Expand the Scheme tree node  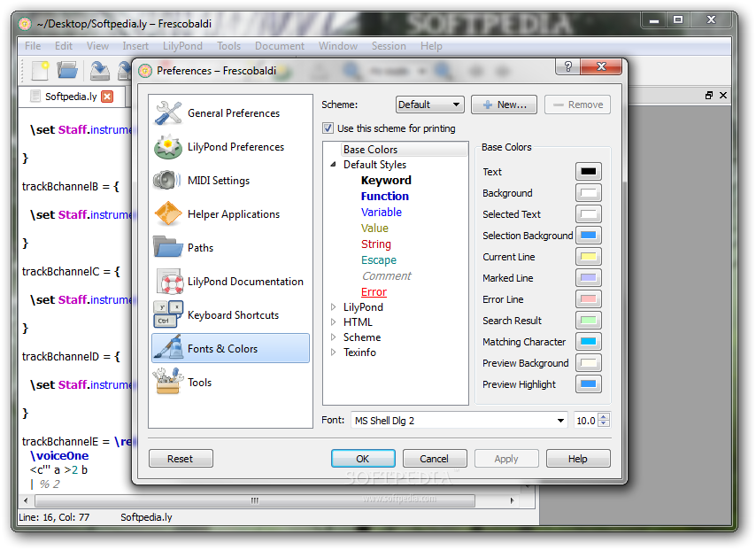point(333,337)
